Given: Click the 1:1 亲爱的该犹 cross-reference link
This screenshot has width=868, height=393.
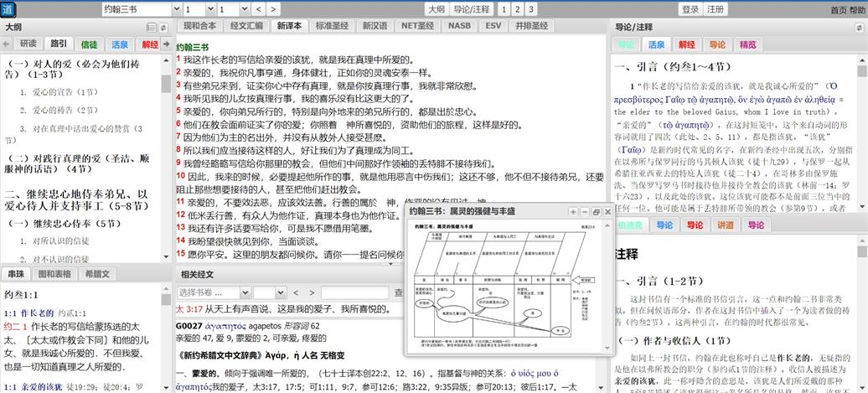Looking at the screenshot, I should tap(34, 386).
